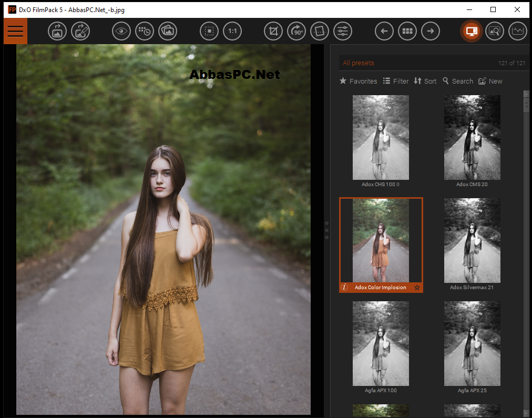532x418 pixels.
Task: Activate the Crop tool
Action: 273,31
